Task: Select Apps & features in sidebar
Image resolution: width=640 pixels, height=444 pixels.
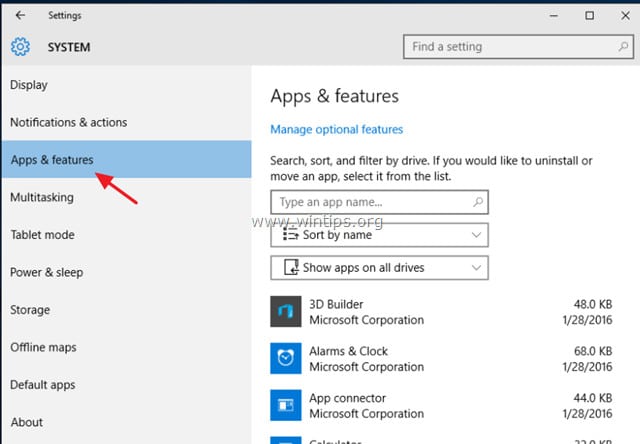Action: (x=127, y=160)
